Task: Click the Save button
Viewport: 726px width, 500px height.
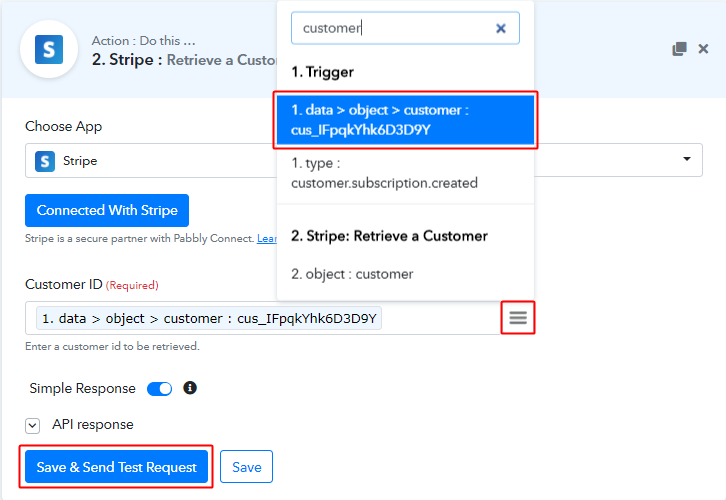Action: point(246,467)
